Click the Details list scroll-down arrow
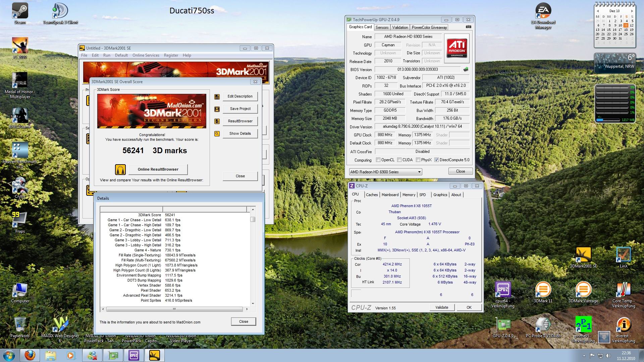The height and width of the screenshot is (362, 644). tap(253, 304)
